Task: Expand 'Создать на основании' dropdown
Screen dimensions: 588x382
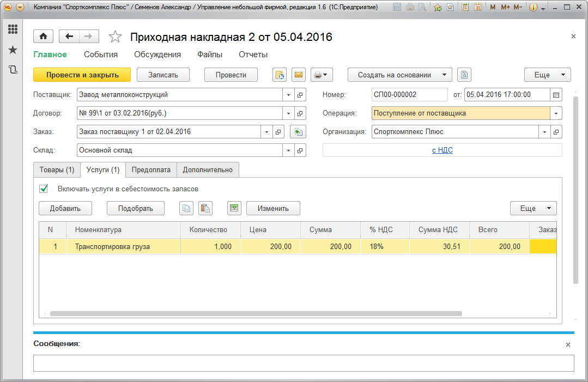Action: pos(400,75)
